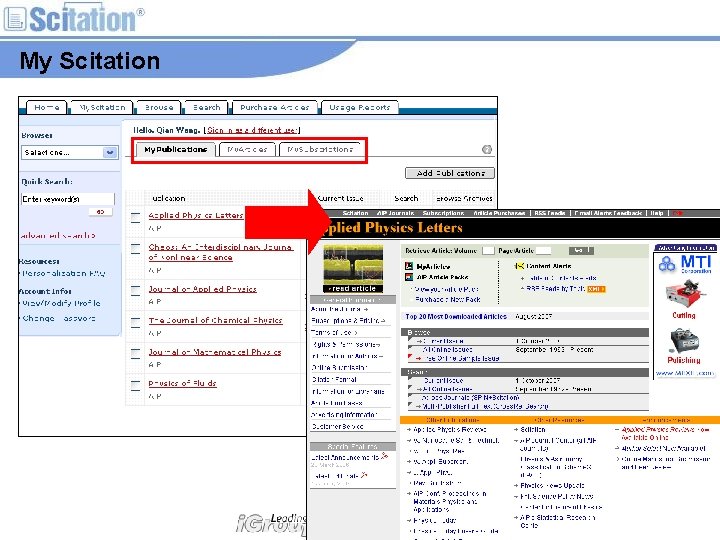
Task: Open the Change Password link
Action: (59, 318)
